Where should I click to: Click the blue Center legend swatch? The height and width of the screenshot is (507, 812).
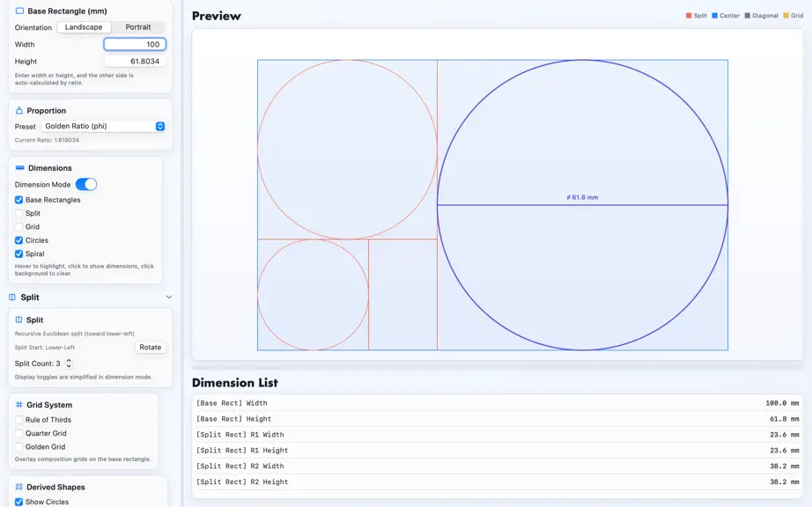(714, 16)
